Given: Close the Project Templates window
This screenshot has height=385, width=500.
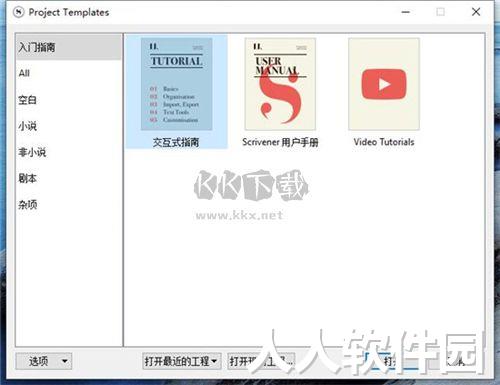Looking at the screenshot, I should (x=476, y=12).
